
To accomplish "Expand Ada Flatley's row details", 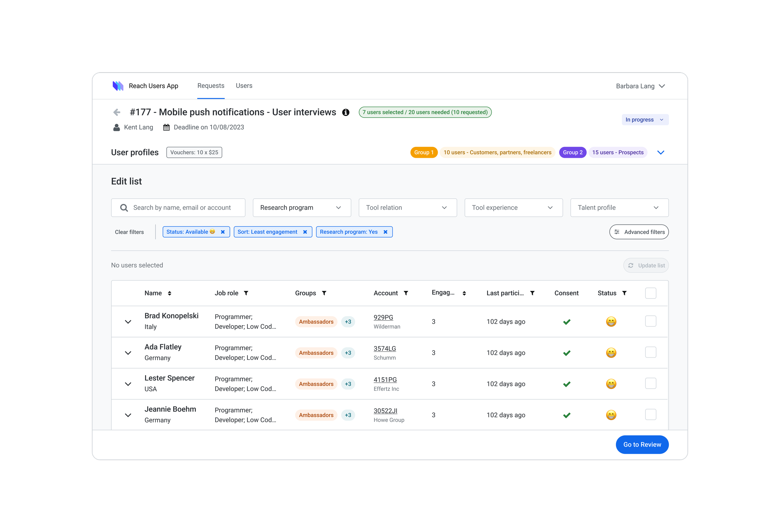I will coord(128,353).
